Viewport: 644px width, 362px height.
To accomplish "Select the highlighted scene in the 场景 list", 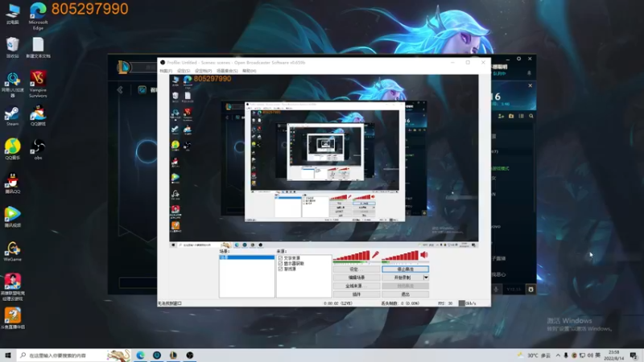I will [x=246, y=257].
